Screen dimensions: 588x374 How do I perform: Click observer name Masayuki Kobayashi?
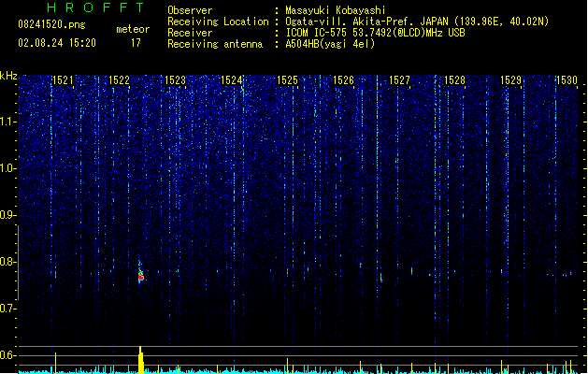[336, 10]
